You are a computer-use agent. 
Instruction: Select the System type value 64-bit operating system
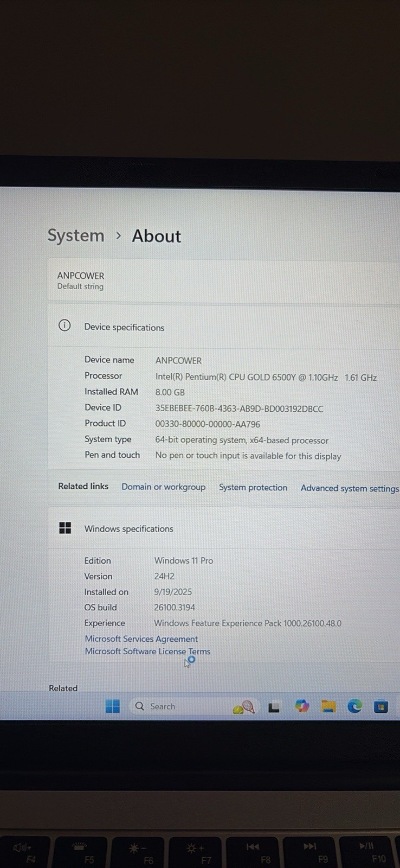242,440
